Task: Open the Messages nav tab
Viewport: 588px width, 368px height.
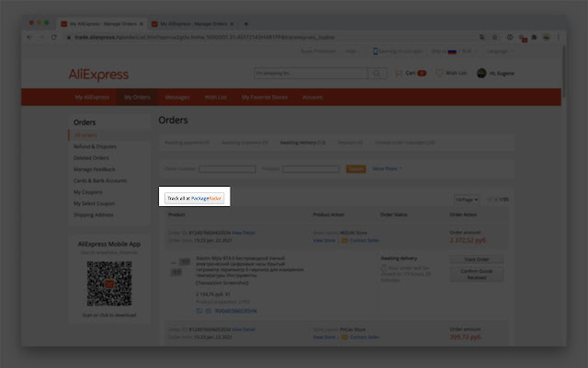Action: coord(177,98)
